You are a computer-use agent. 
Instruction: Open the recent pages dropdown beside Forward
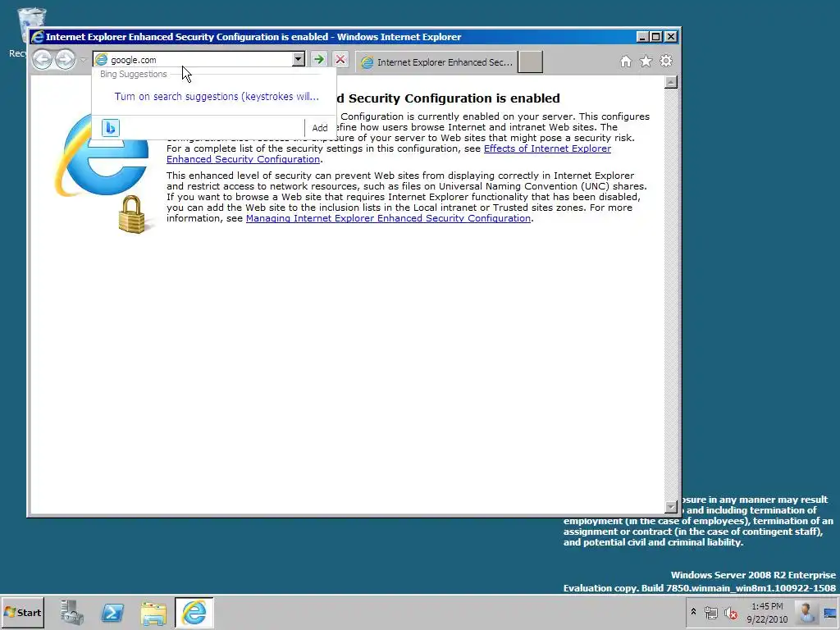pos(83,59)
